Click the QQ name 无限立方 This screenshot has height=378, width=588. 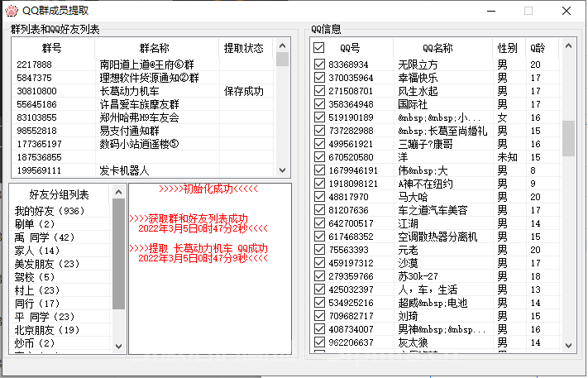coord(418,65)
